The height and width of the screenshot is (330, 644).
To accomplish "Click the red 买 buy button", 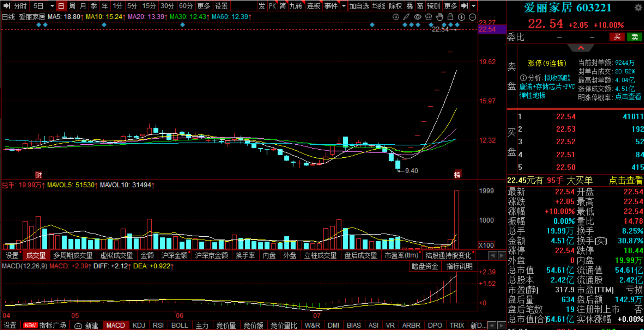I will pos(617,37).
